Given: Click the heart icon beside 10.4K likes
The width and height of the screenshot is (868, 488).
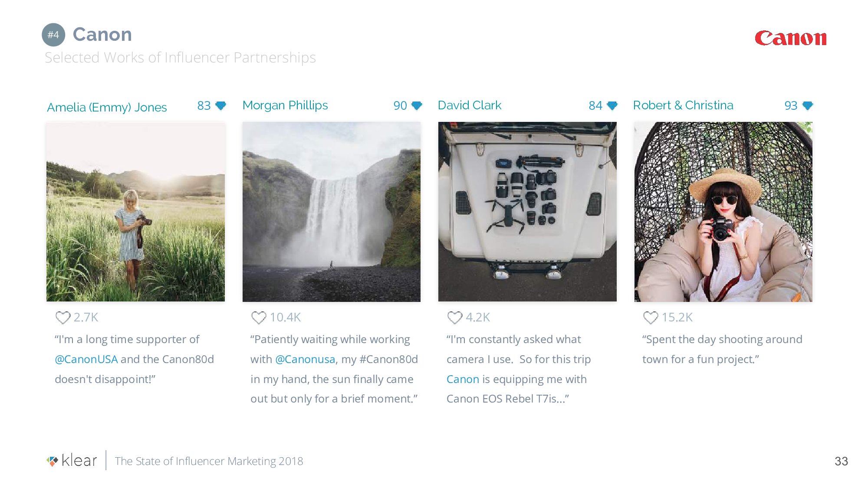Looking at the screenshot, I should click(259, 318).
